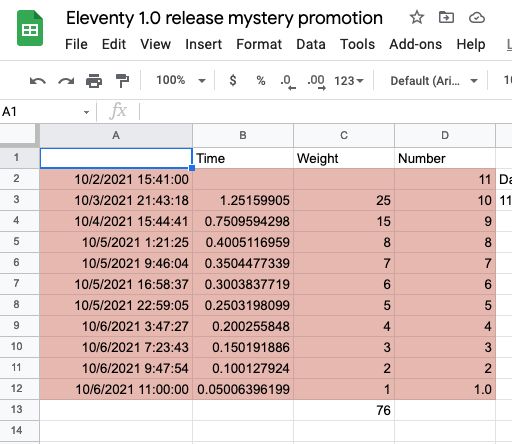Viewport: 512px width, 444px height.
Task: Expand the Default (Ari... font dropdown
Action: (x=434, y=81)
